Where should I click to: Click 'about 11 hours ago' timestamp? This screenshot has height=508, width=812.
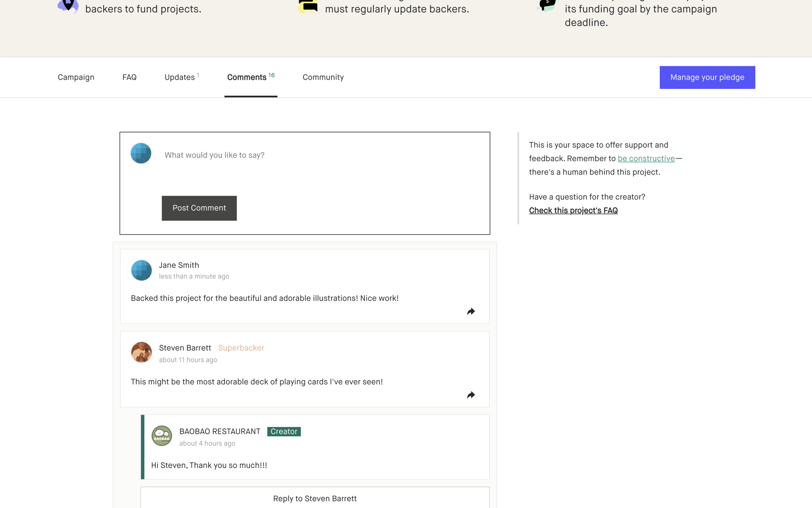188,360
